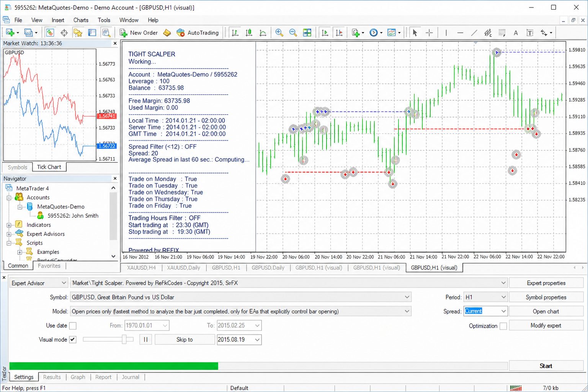Switch chart to candlesticks icon

(x=249, y=33)
